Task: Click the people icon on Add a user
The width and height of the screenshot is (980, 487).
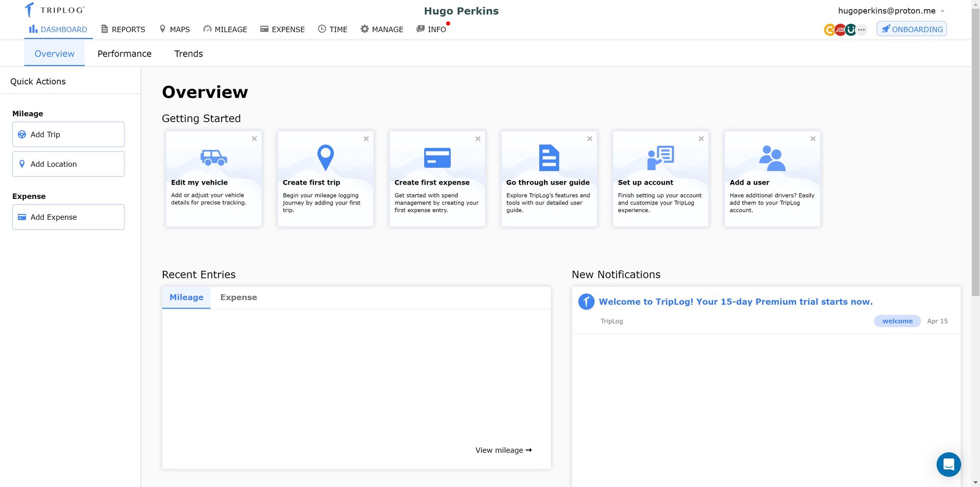Action: (772, 158)
